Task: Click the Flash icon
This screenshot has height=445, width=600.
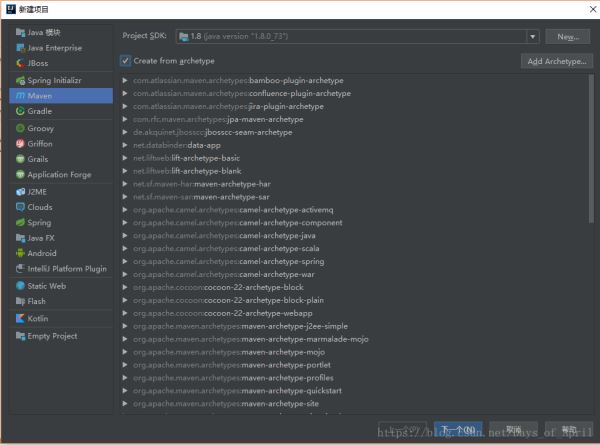Action: pyautogui.click(x=20, y=301)
